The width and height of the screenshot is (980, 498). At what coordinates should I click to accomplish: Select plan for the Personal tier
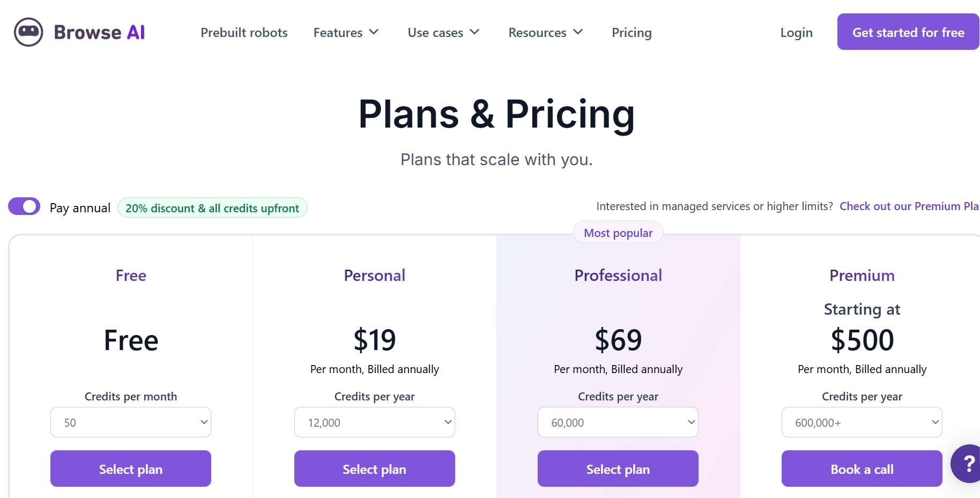(374, 469)
